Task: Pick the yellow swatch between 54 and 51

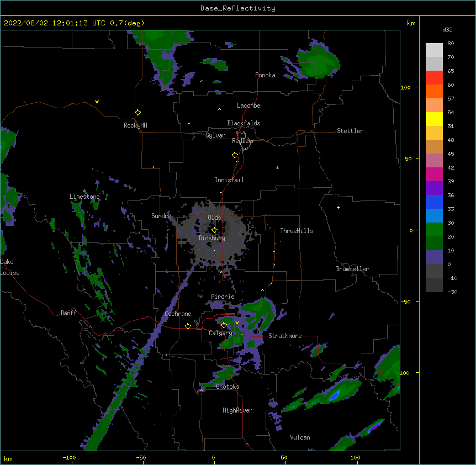Action: [x=434, y=119]
